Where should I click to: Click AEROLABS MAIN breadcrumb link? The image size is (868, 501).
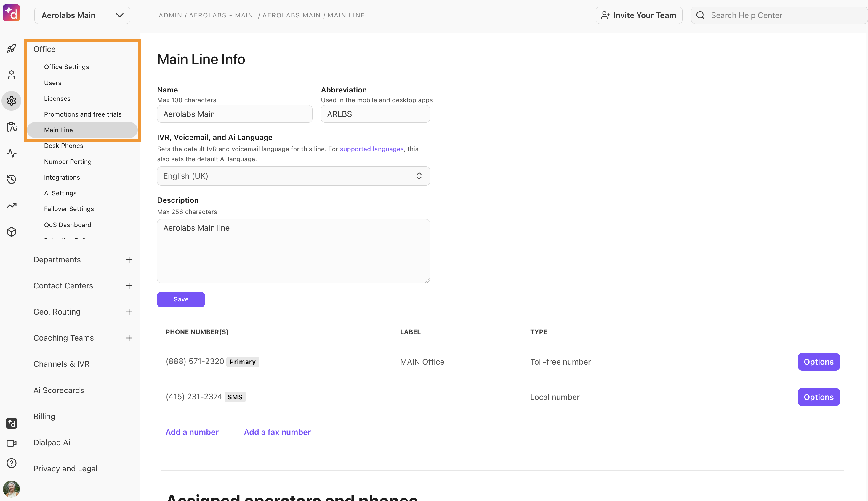[292, 15]
